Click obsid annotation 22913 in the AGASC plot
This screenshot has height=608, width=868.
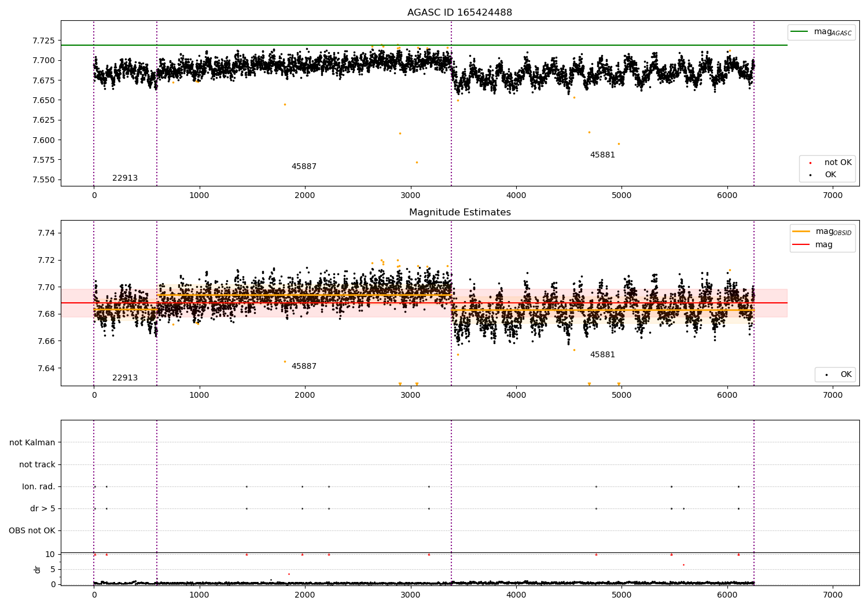[x=125, y=178]
